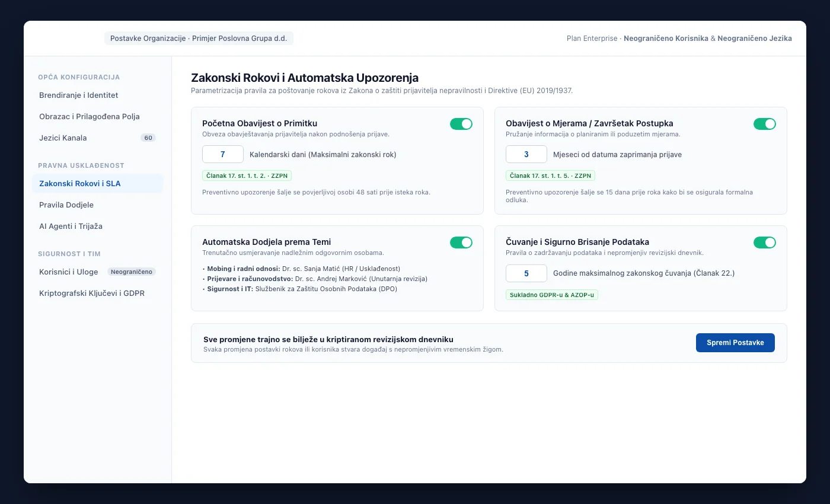830x504 pixels.
Task: Click the 'Sve promjene trajno se bilježe' notice text
Action: point(328,339)
